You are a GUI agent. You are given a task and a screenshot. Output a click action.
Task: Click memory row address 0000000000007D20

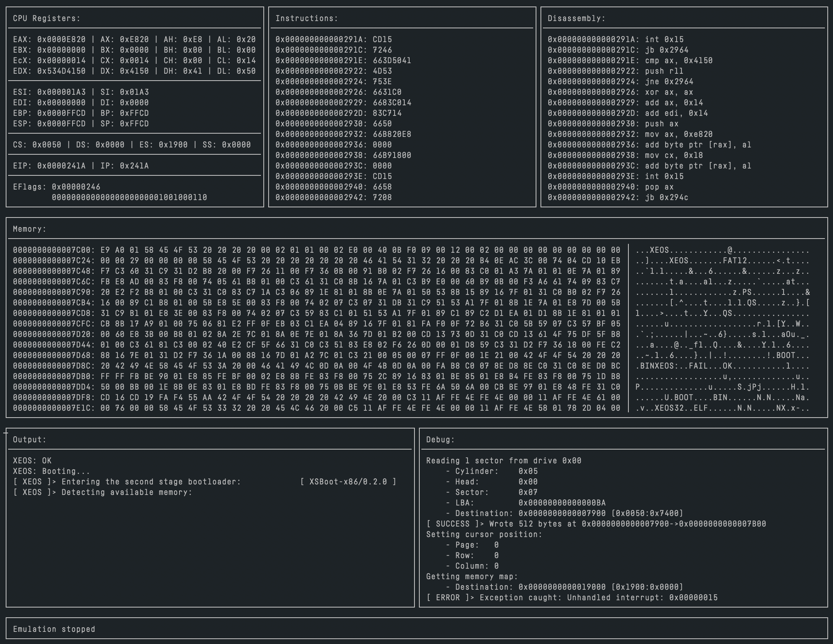click(54, 335)
